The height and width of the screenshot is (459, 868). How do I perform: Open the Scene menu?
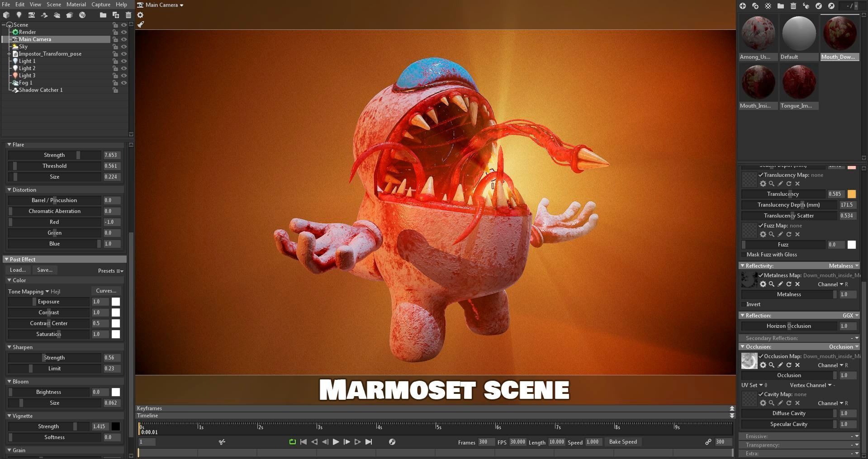54,4
